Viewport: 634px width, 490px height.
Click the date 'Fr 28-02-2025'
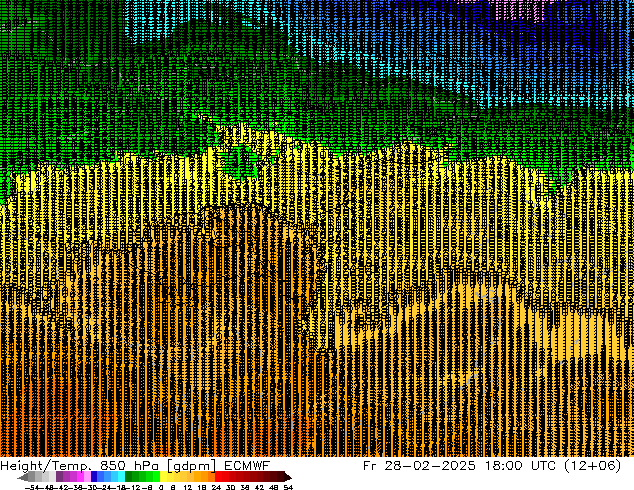[419, 466]
